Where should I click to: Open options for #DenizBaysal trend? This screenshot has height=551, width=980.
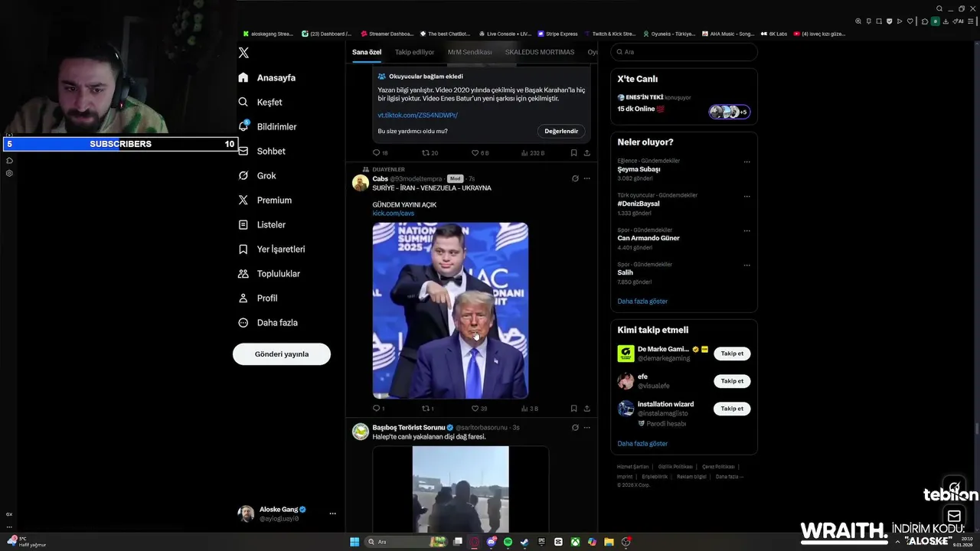[747, 197]
